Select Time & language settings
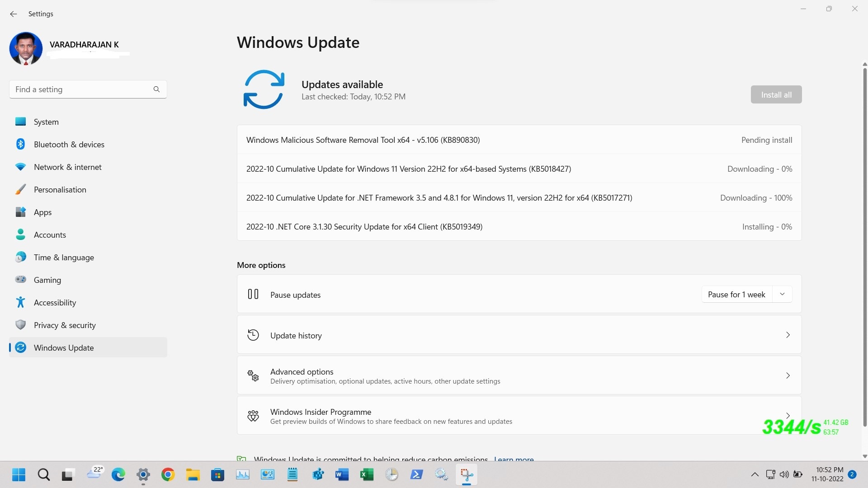 [x=64, y=257]
